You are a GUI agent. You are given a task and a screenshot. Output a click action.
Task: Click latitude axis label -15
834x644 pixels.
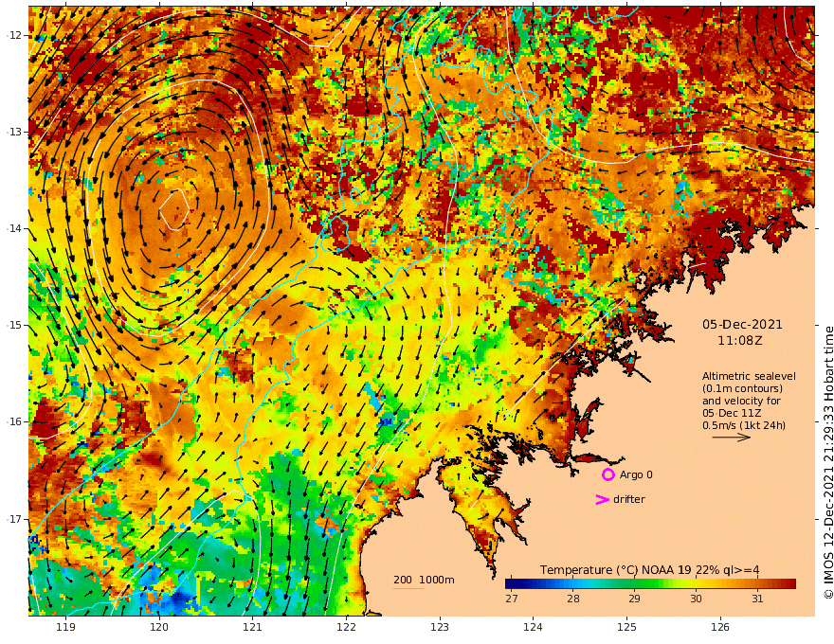click(x=15, y=325)
